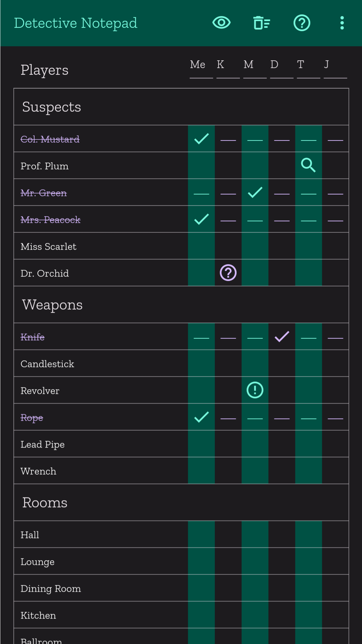Click magnifier icon in Prof. Plum row
Image resolution: width=362 pixels, height=644 pixels.
(x=308, y=165)
